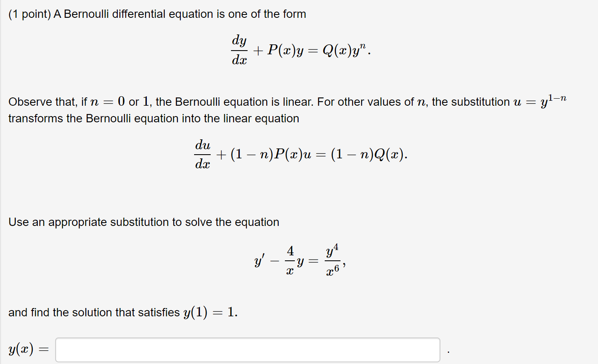Click the dy/dx fraction in the first equation

pos(239,50)
